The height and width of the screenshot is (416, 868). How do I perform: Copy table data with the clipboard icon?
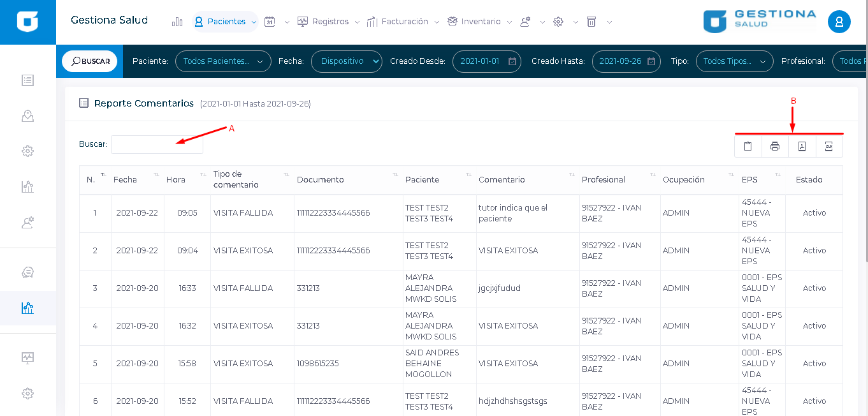pos(748,146)
